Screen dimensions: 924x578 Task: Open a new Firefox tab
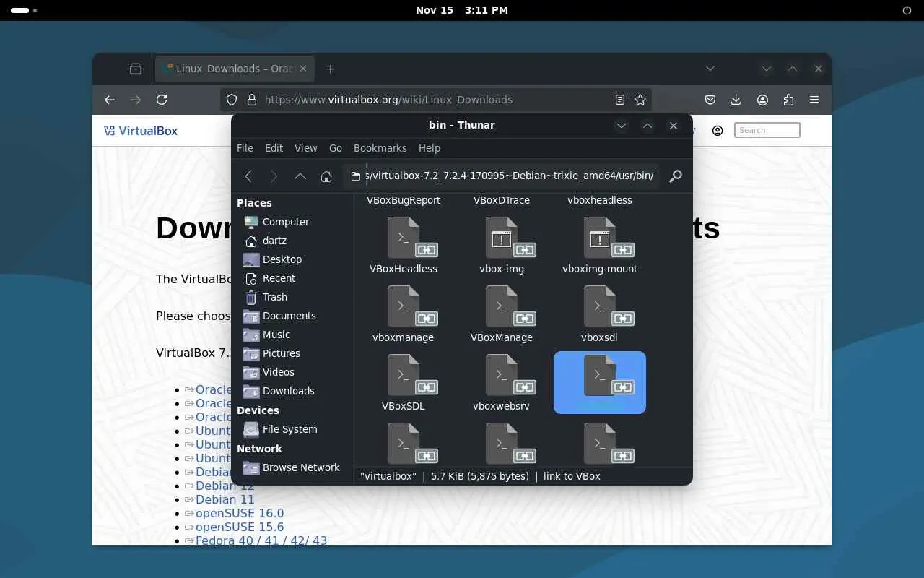click(x=330, y=69)
